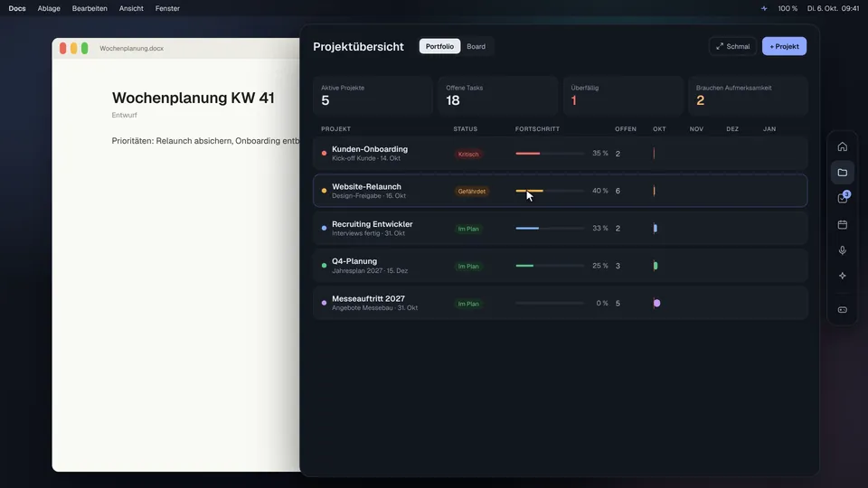Select the Recruiting Entwickler project name

click(x=372, y=224)
